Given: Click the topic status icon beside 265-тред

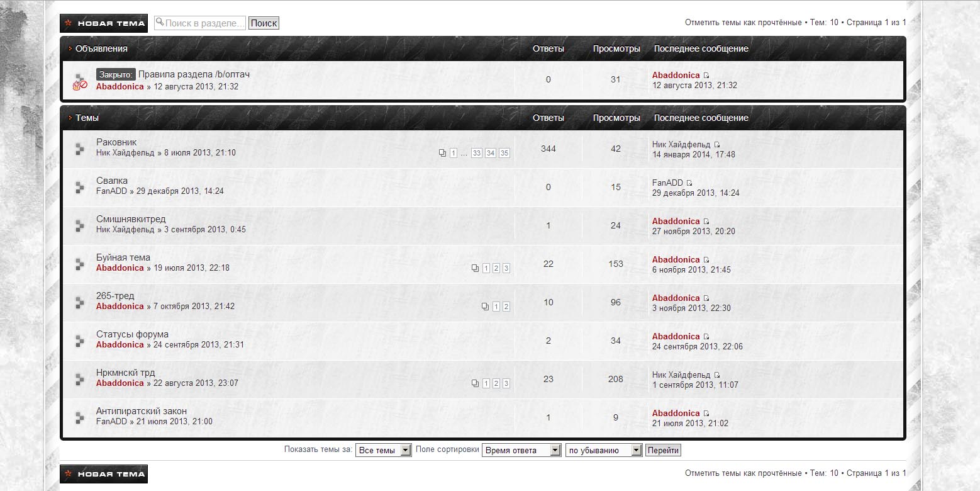Looking at the screenshot, I should (x=80, y=303).
